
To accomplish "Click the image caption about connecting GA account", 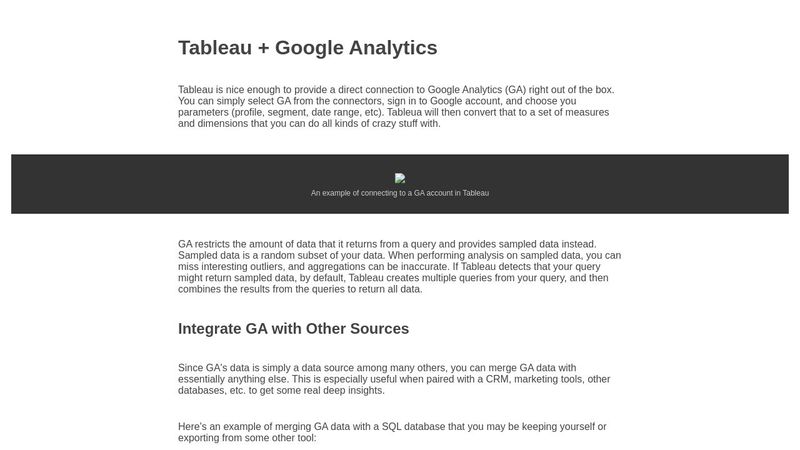I will tap(400, 193).
